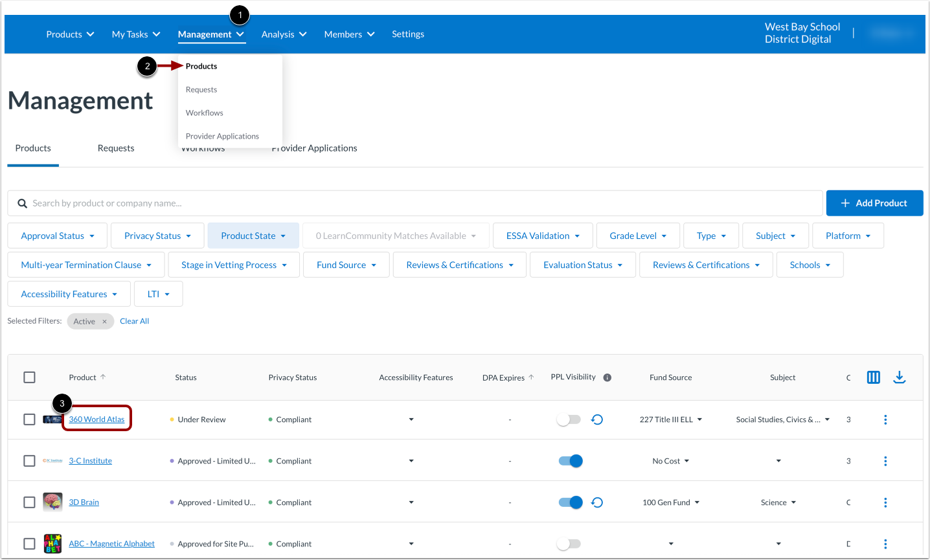This screenshot has width=930, height=560.
Task: Open the My Tasks menu in navigation
Action: tap(136, 34)
